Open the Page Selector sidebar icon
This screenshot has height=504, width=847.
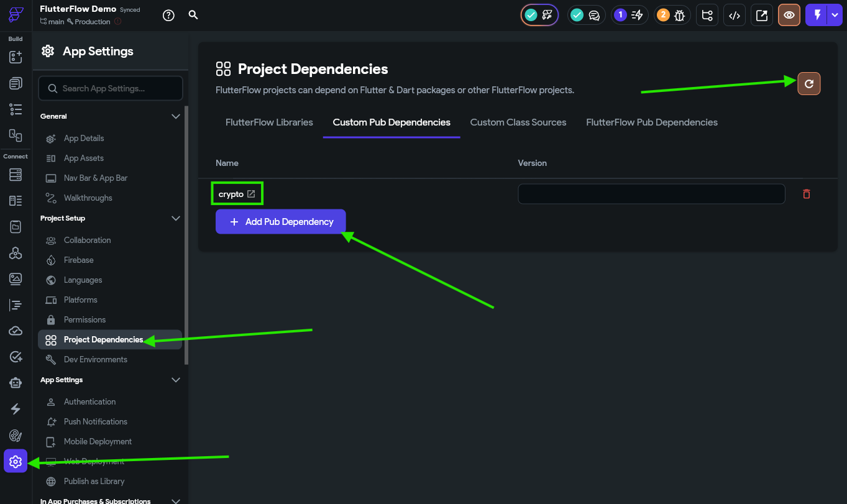click(x=16, y=83)
